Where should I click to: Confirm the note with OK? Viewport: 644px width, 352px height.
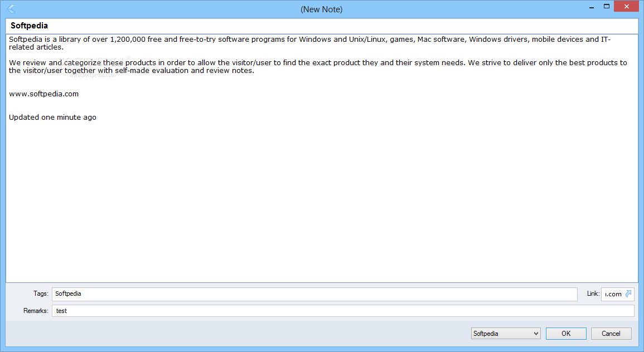pos(566,334)
